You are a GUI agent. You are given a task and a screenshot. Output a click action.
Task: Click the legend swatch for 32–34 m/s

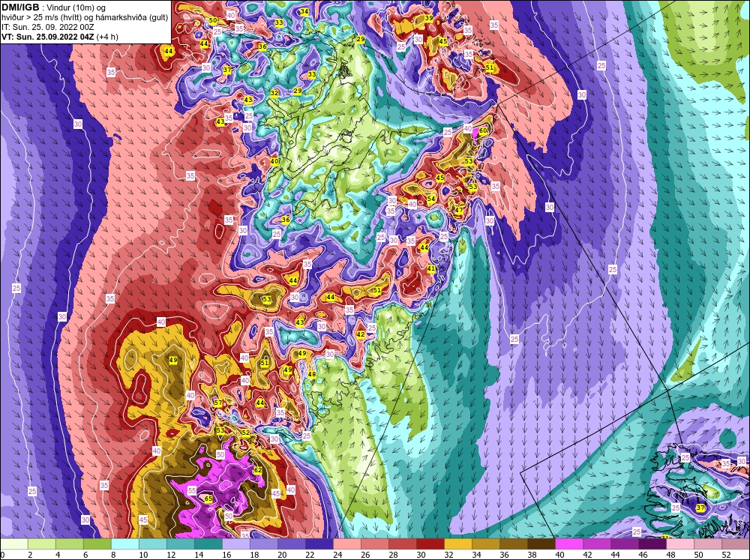pyautogui.click(x=458, y=544)
